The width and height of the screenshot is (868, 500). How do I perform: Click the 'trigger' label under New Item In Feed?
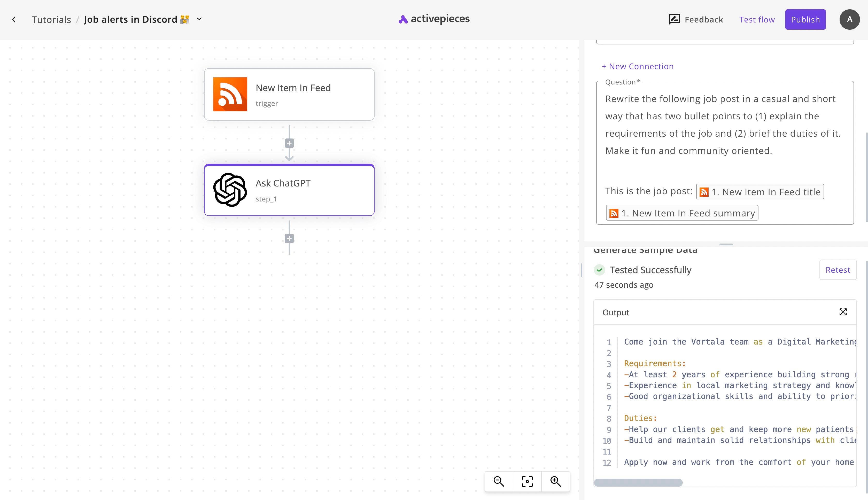click(x=267, y=103)
